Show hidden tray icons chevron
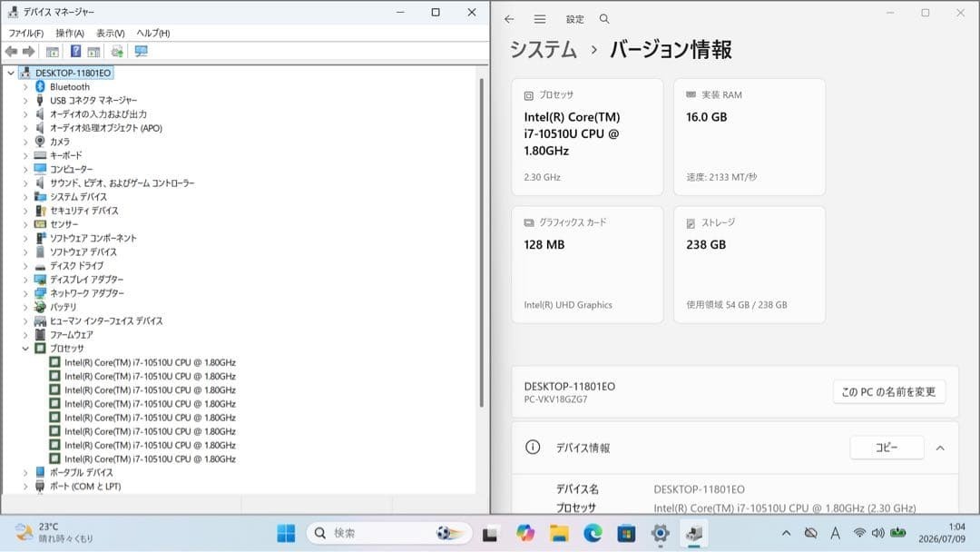This screenshot has width=980, height=552. click(x=786, y=533)
